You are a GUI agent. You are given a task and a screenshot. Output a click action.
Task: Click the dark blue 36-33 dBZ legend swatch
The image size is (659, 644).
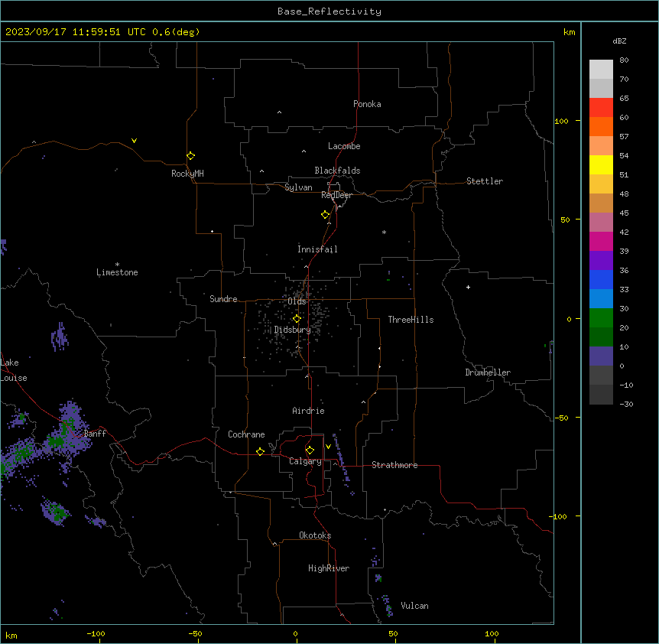coord(601,279)
